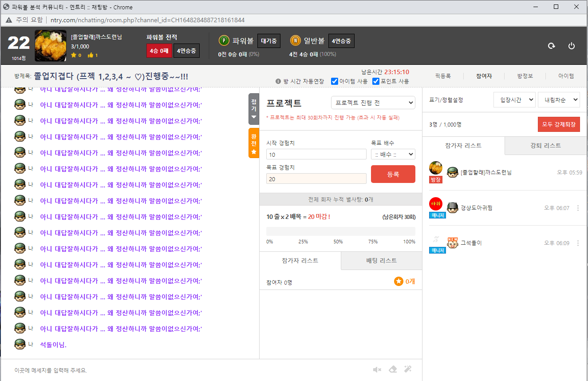The height and width of the screenshot is (381, 588).
Task: Open the 목표 배수 multiplier dropdown
Action: click(x=393, y=154)
